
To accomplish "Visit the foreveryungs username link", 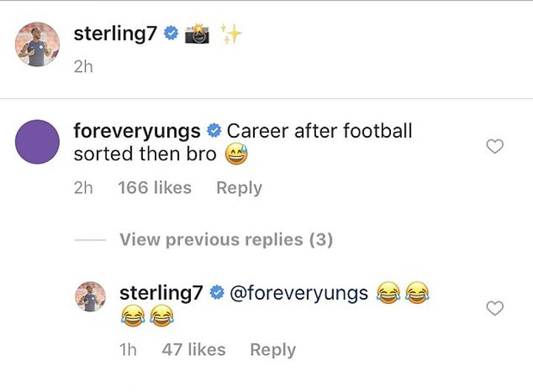I will [137, 132].
